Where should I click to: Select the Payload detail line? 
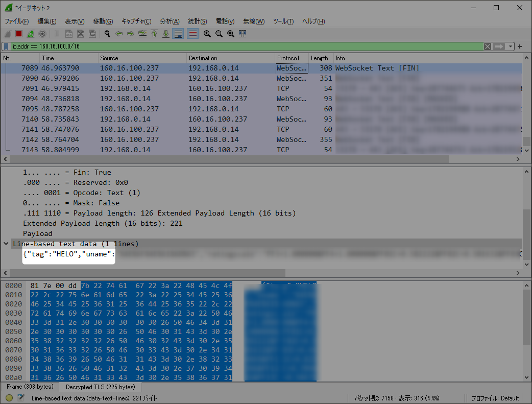[38, 233]
